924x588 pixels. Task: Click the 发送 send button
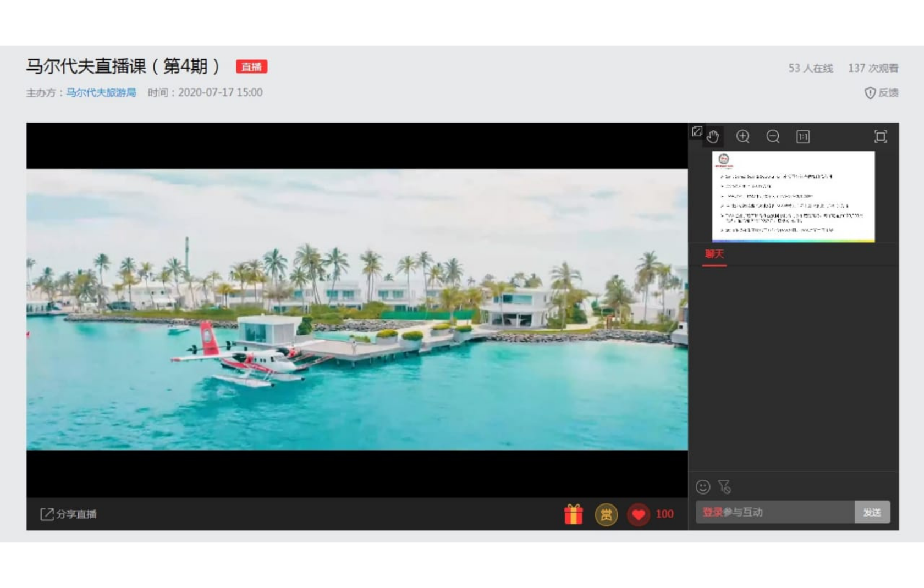(872, 512)
